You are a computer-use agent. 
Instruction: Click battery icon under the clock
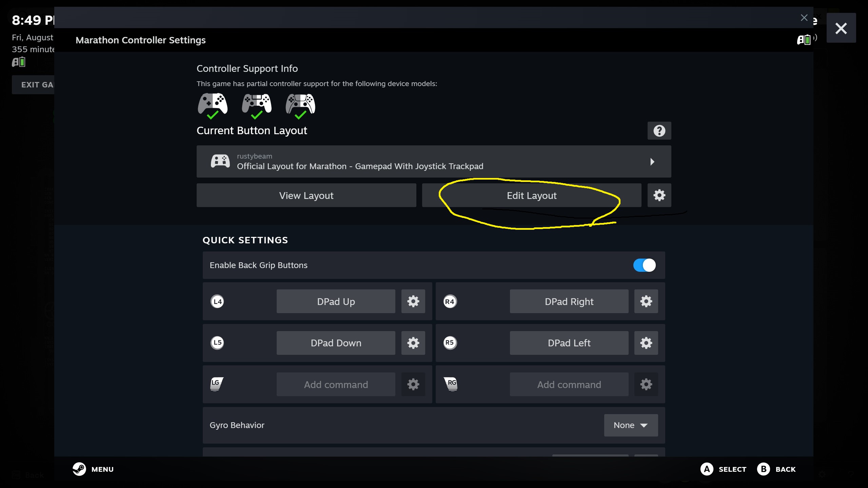point(19,62)
